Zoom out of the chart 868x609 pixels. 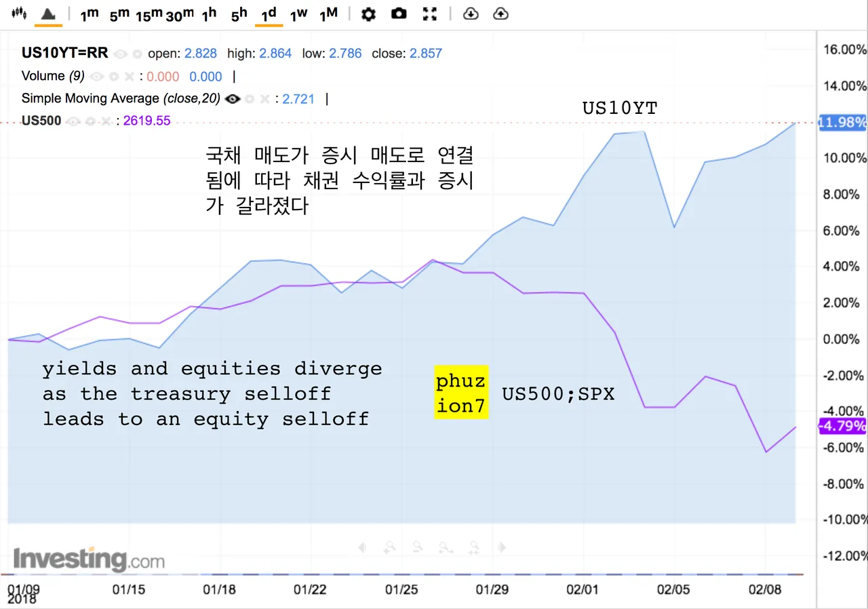pyautogui.click(x=418, y=547)
